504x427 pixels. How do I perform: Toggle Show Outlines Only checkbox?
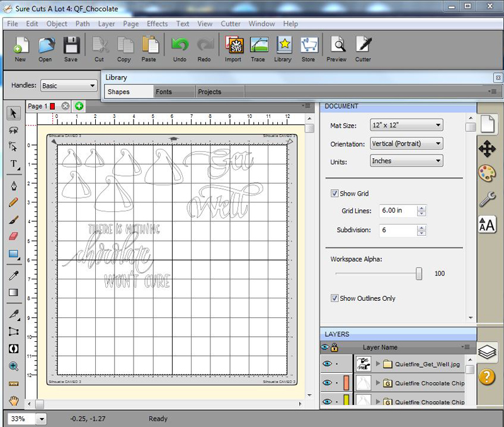335,298
